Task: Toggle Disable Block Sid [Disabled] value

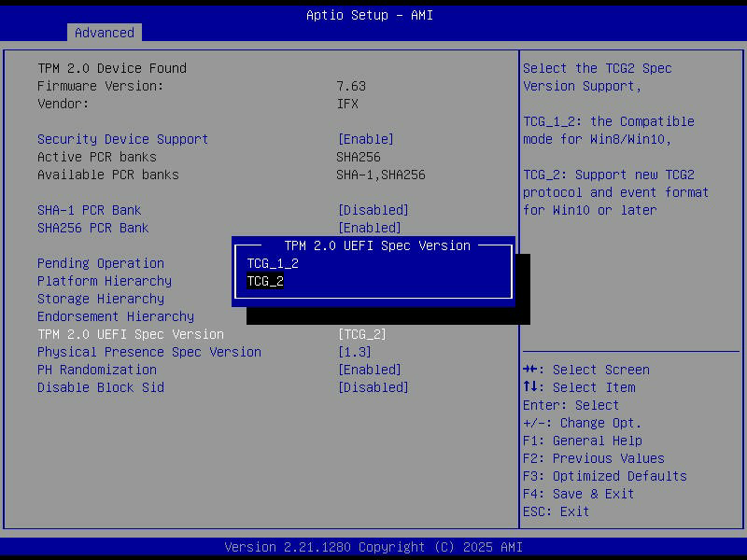Action: (x=373, y=387)
